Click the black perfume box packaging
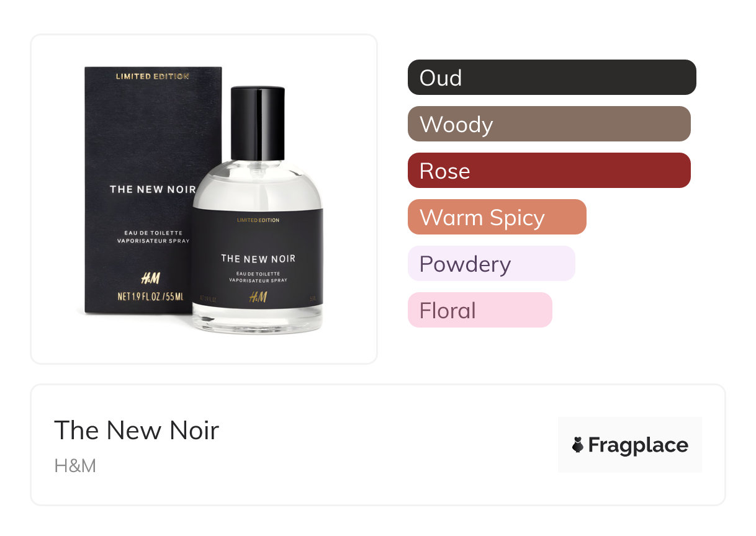Image resolution: width=756 pixels, height=536 pixels. pos(153,190)
